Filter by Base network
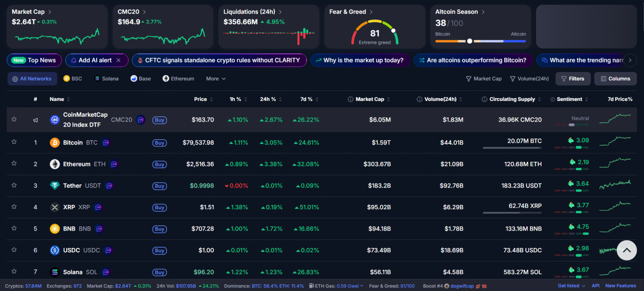 (x=141, y=79)
